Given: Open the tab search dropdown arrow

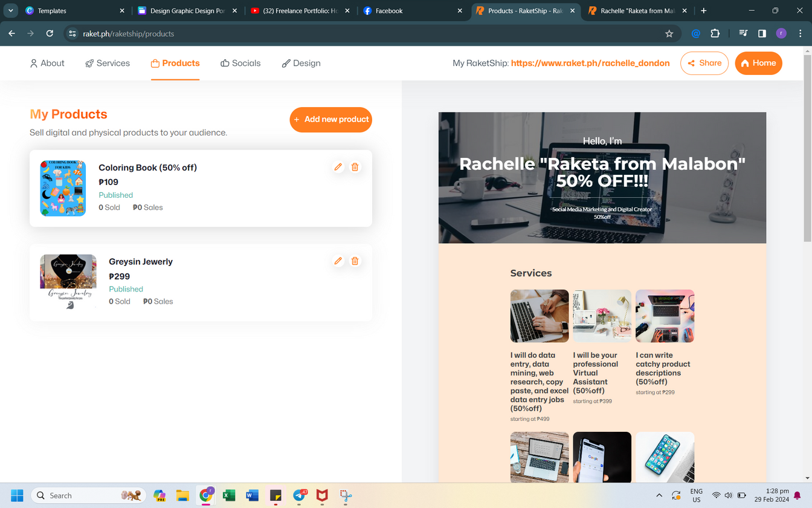Looking at the screenshot, I should coord(10,10).
